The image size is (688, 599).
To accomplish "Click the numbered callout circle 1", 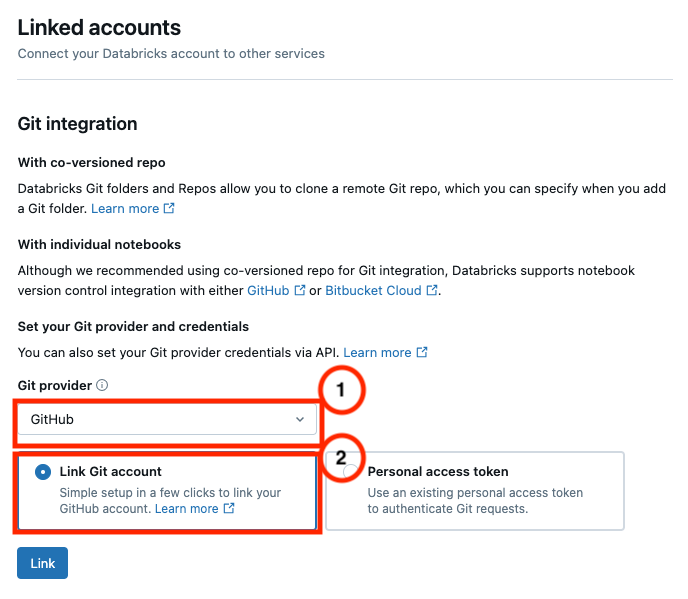I will click(339, 392).
